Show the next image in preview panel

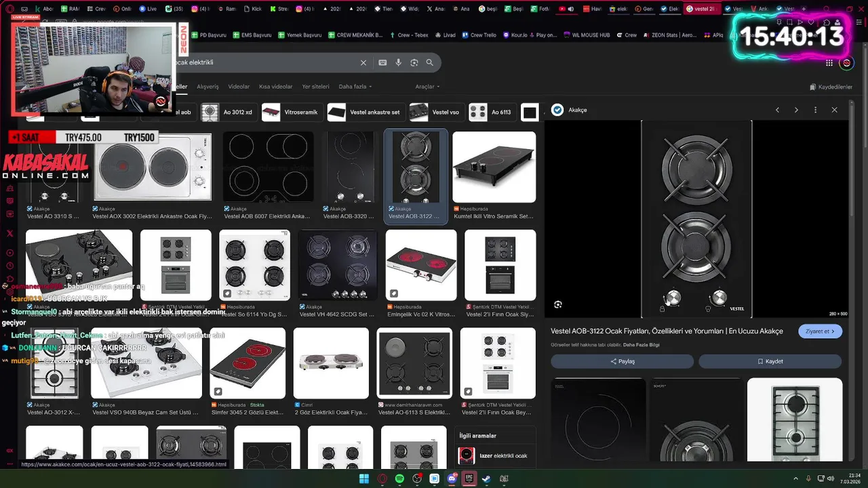click(x=796, y=110)
